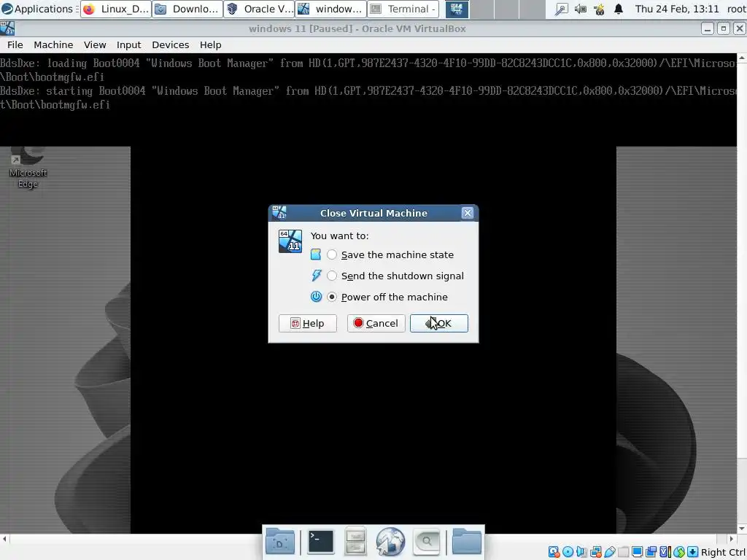Click the keyboard capture arrow icon
Viewport: 747px width, 560px height.
693,552
